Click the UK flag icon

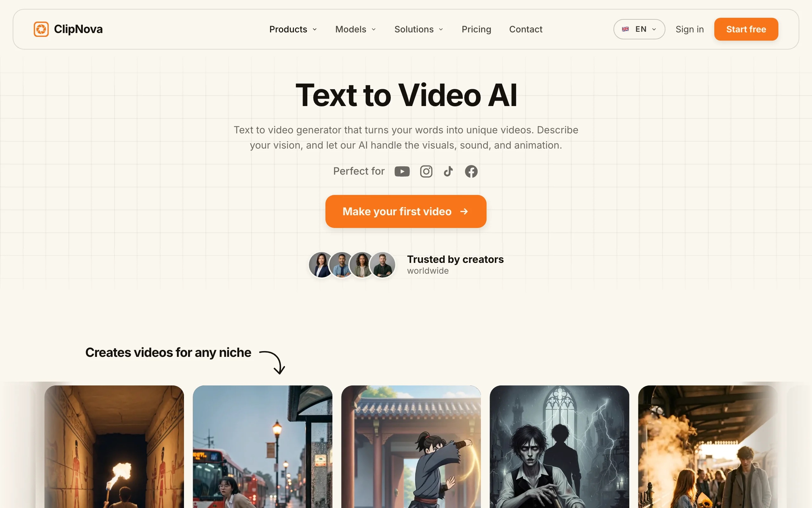click(x=625, y=29)
